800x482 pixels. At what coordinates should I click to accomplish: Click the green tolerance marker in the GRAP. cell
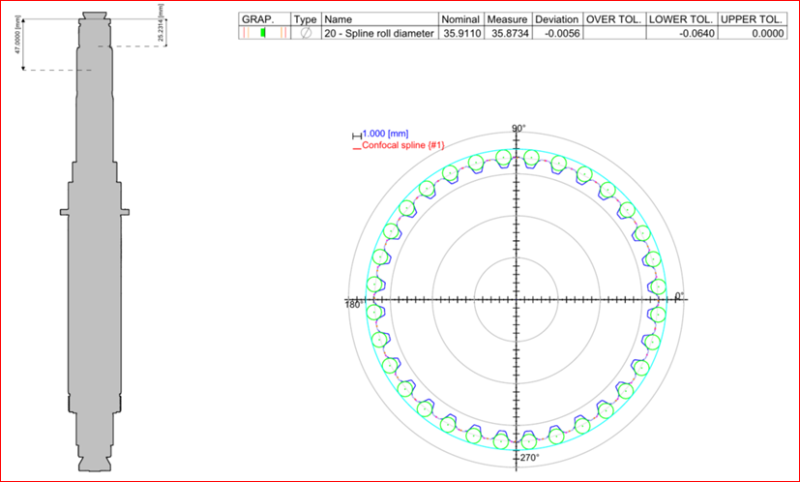point(263,33)
